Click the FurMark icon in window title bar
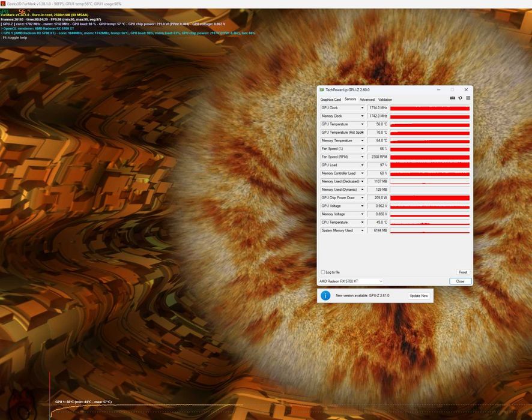This screenshot has width=532, height=420. click(3, 4)
